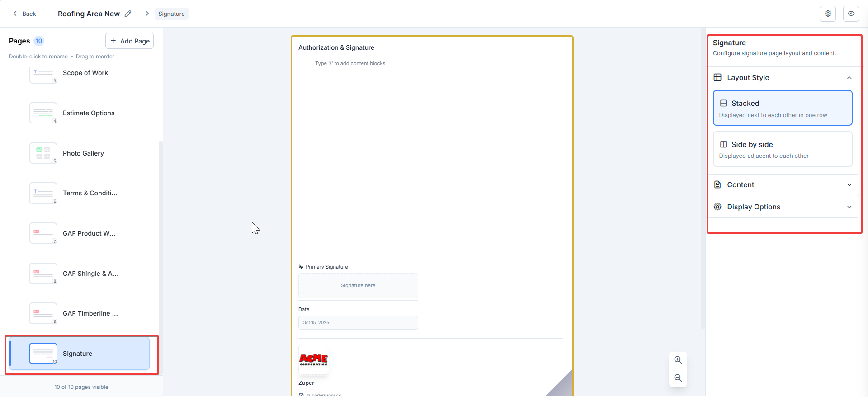Click the Date field Oct 15, 2025
Viewport: 868px width, 397px height.
(x=358, y=322)
